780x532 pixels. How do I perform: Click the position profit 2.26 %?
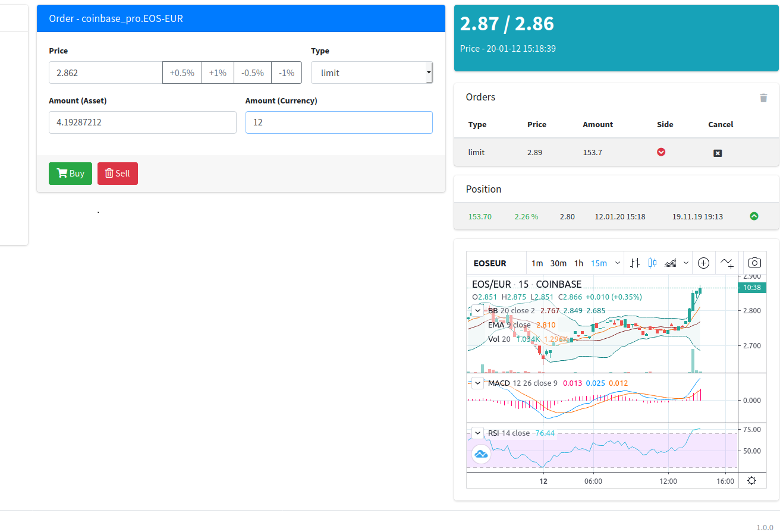click(526, 216)
